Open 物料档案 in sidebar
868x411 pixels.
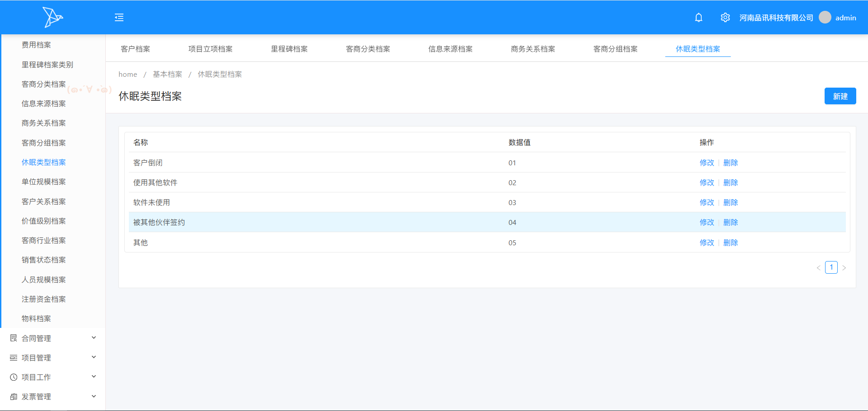36,318
